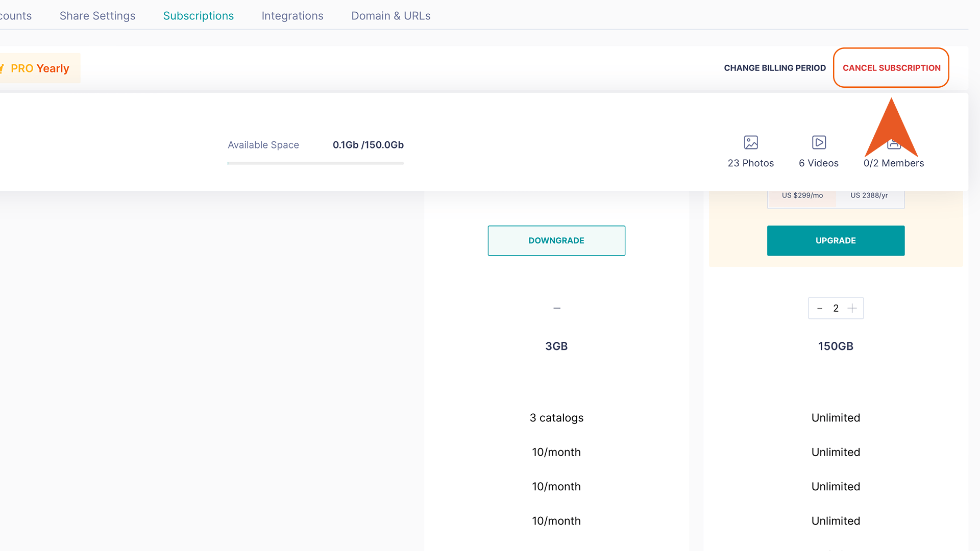Select the US $299/mo billing option
Screen dimensions: 980x551
802,195
